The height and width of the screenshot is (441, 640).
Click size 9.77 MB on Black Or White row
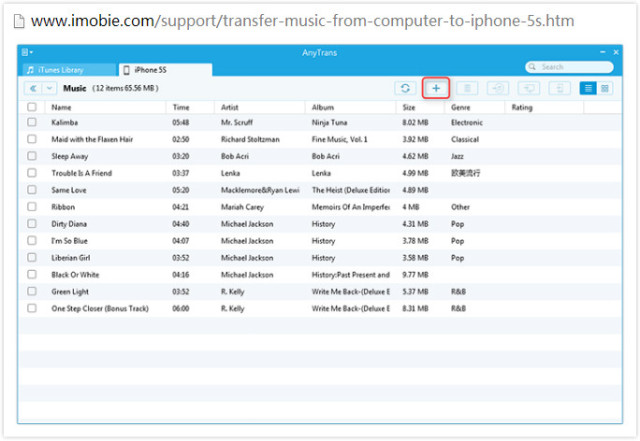click(415, 275)
